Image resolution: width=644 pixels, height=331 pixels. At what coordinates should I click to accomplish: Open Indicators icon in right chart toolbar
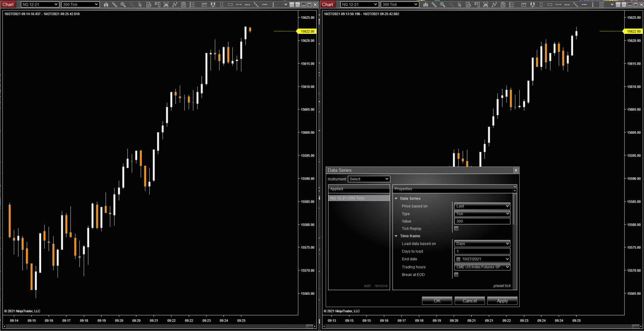coord(494,5)
